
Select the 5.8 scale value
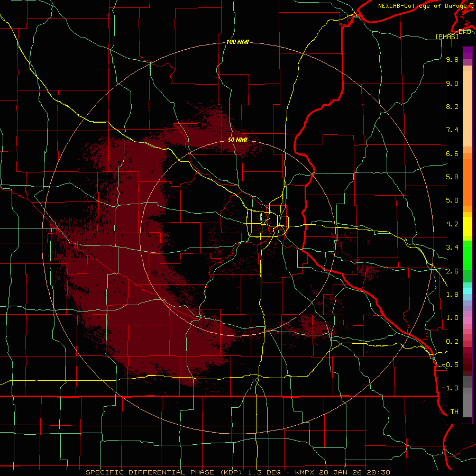[452, 177]
